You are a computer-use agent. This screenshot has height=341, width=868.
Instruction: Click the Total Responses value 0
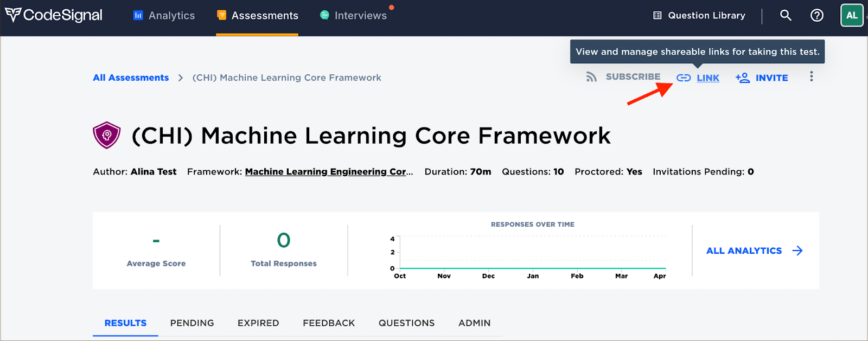pyautogui.click(x=284, y=240)
